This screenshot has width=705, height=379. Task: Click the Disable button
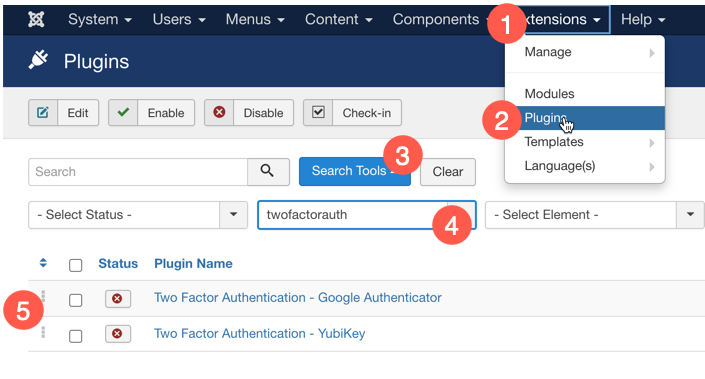(x=249, y=112)
